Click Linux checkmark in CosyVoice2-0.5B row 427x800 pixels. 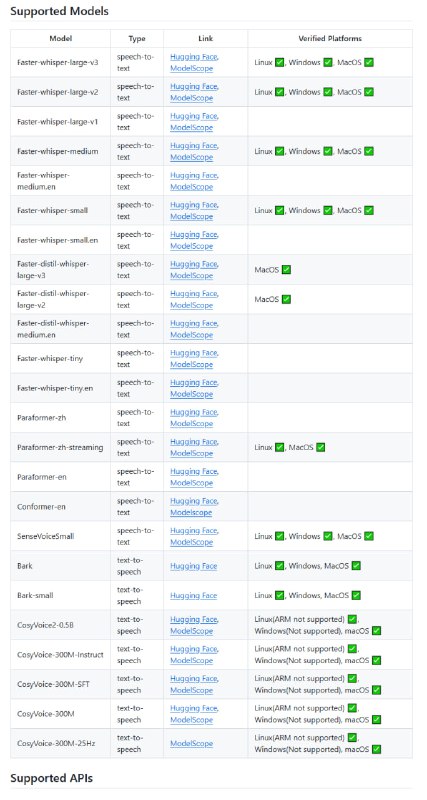(352, 619)
